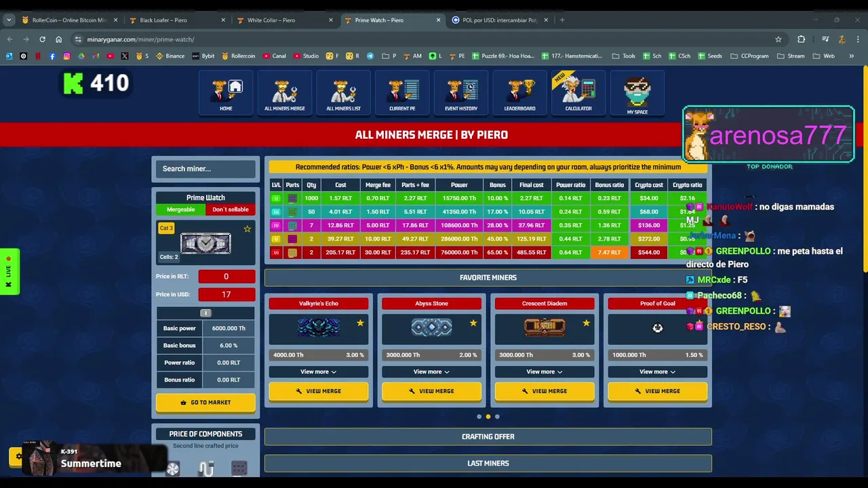Open the tab search dropdown in Chrome

coord(9,20)
